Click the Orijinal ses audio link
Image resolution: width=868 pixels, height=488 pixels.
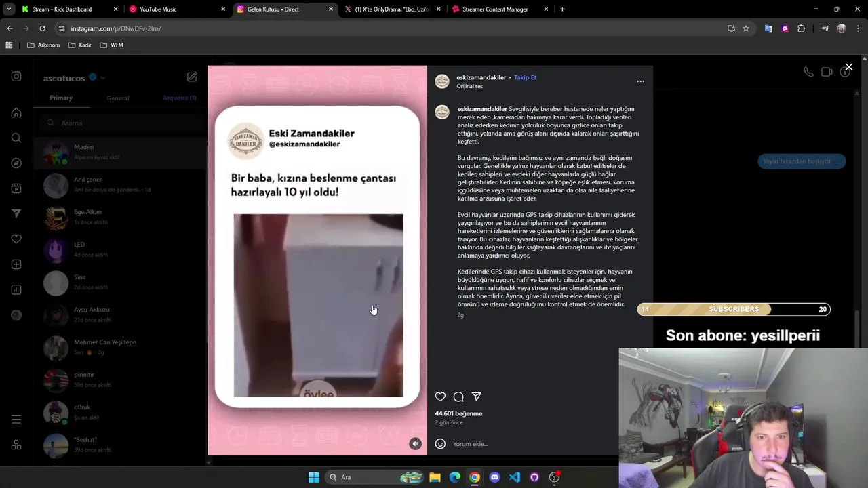(470, 86)
